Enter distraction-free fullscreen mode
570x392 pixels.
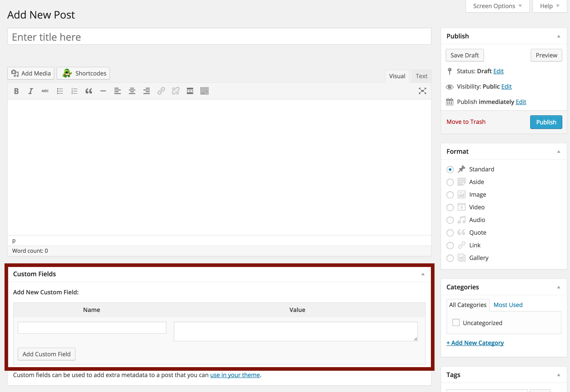coord(422,91)
